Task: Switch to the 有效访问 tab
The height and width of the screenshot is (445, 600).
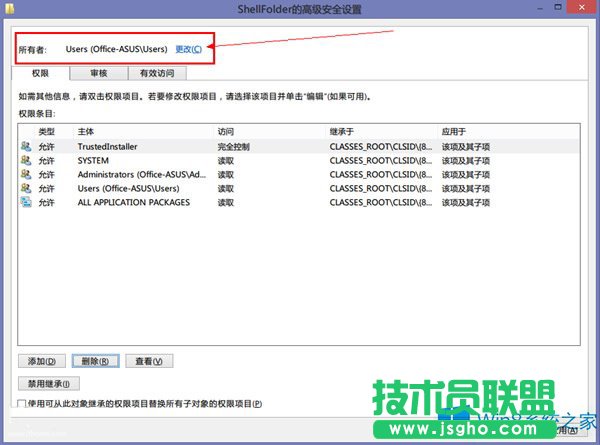Action: click(156, 73)
